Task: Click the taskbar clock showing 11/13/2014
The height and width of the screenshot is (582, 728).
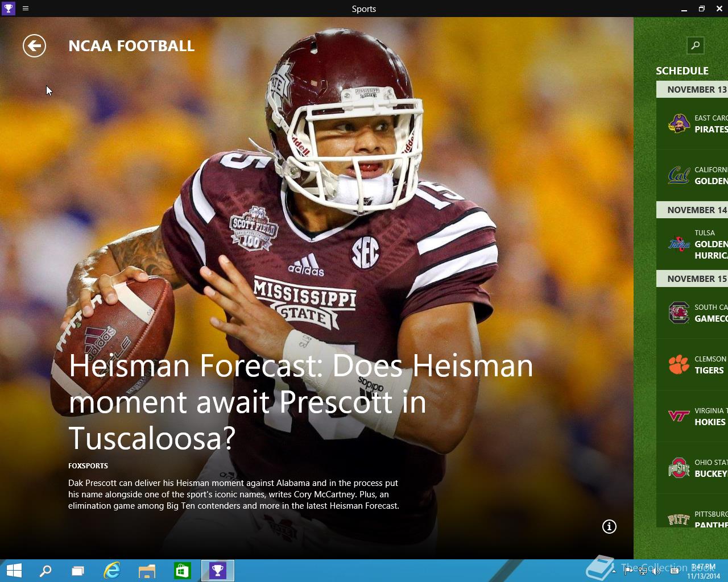Action: [704, 571]
